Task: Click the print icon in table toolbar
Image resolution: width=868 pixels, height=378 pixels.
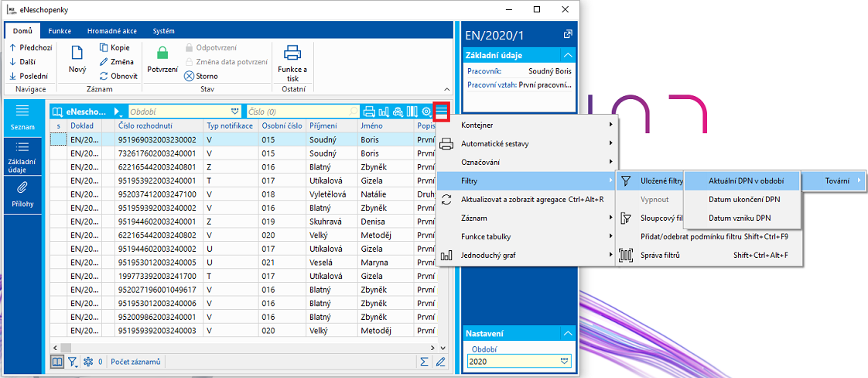Action: tap(369, 112)
